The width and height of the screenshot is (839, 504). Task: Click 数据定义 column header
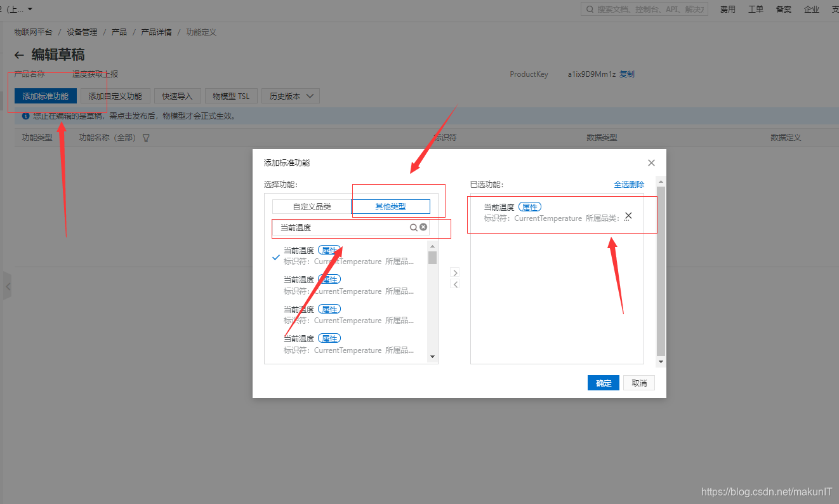(786, 138)
